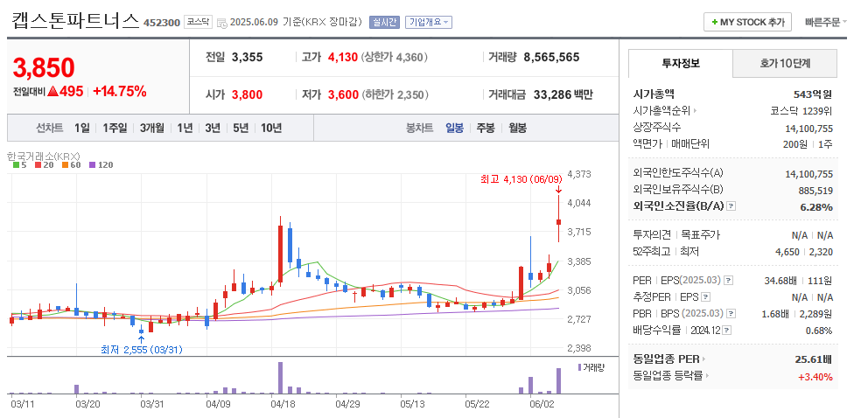Click the orange 60-day moving average swatch
Image resolution: width=868 pixels, height=418 pixels.
click(x=66, y=164)
